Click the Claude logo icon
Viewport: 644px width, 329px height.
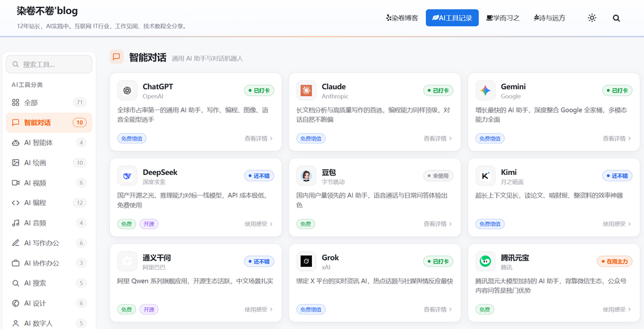306,91
